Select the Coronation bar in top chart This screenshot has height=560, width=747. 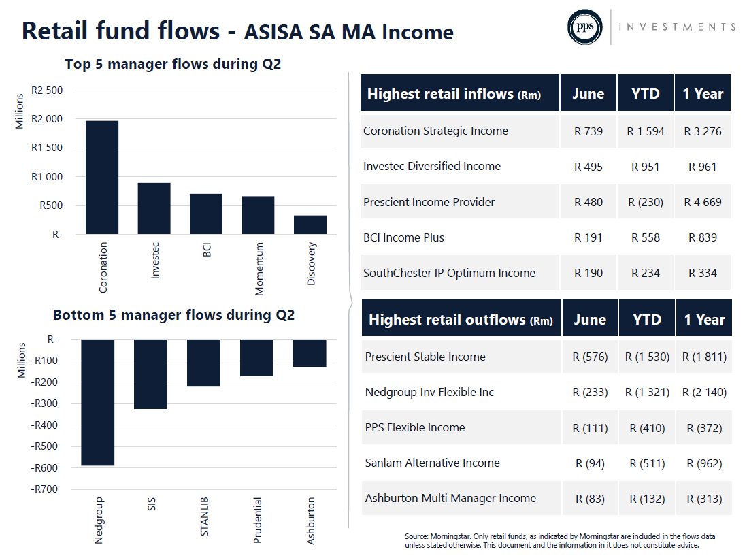click(x=102, y=178)
